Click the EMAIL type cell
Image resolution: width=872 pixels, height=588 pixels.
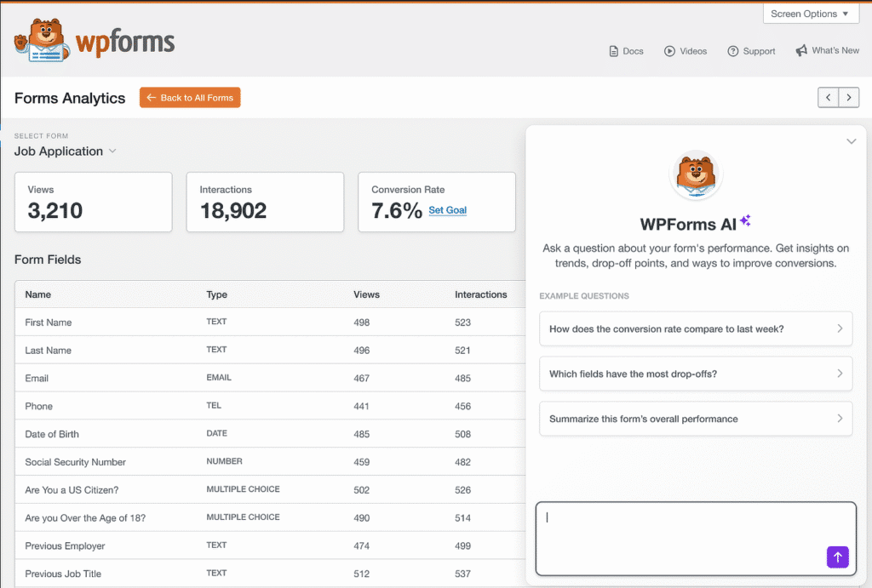point(219,377)
